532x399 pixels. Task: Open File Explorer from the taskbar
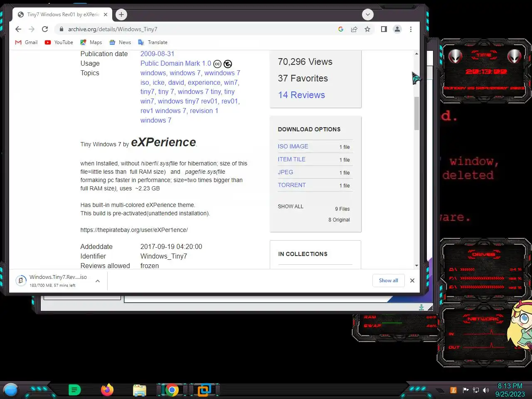(x=140, y=390)
